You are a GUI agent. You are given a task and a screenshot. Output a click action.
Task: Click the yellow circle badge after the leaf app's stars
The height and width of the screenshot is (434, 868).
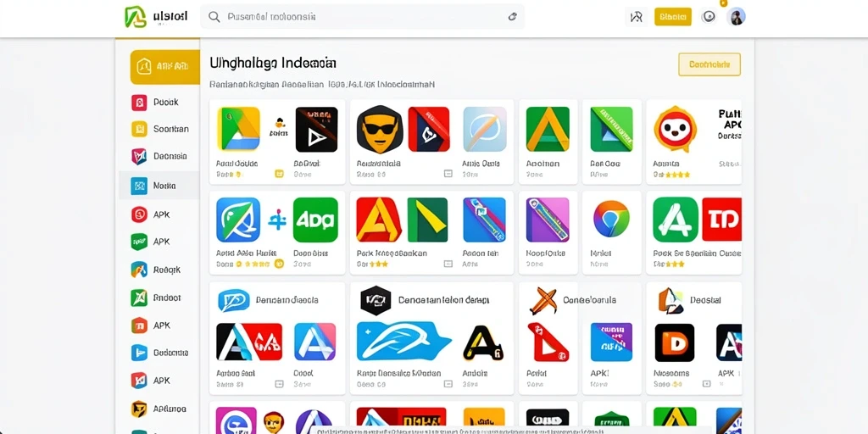click(279, 264)
